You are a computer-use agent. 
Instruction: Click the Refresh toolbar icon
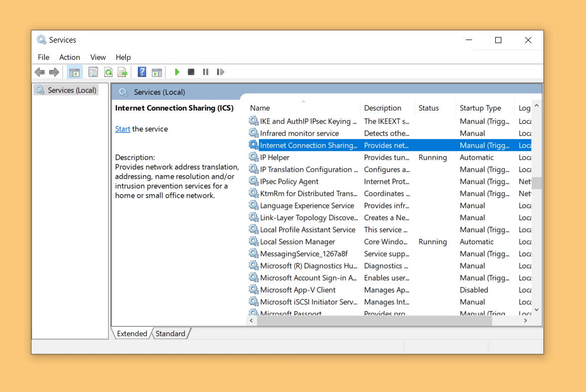(x=108, y=72)
